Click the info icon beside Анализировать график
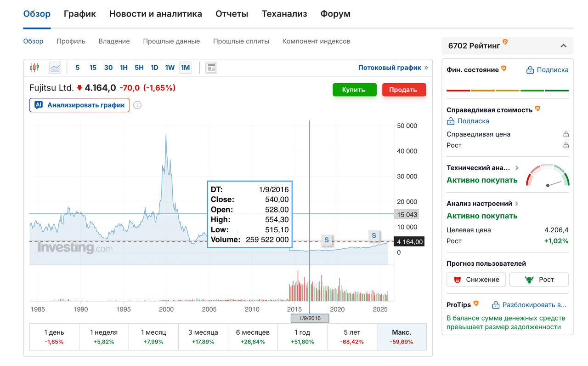This screenshot has width=588, height=366. click(x=137, y=105)
